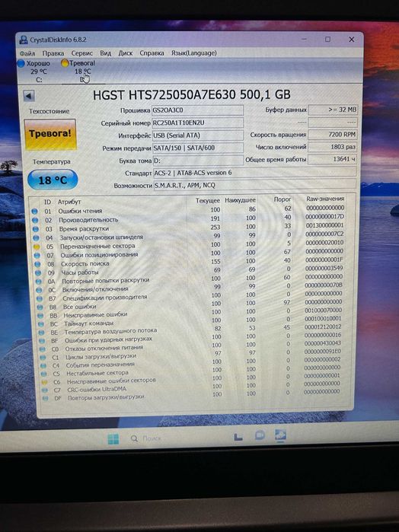Image resolution: width=399 pixels, height=532 pixels.
Task: Select the Тревога! 18 °C drive D: tab
Action: 80,72
